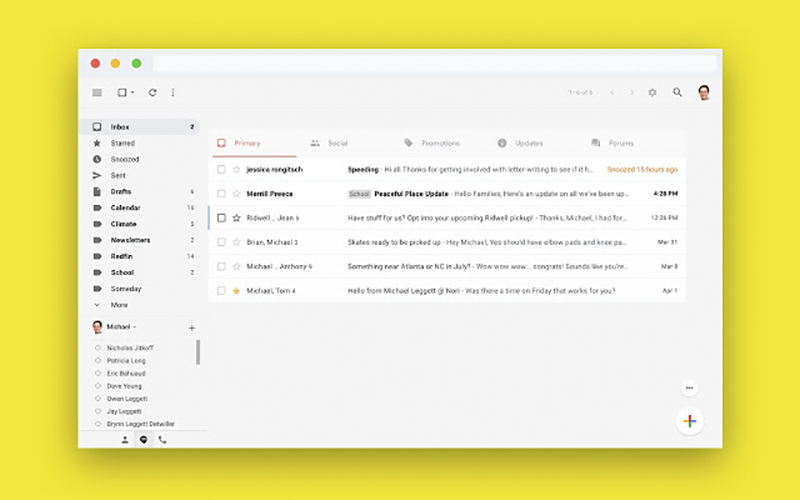Open the phone calls icon
This screenshot has height=500, width=800.
point(162,440)
